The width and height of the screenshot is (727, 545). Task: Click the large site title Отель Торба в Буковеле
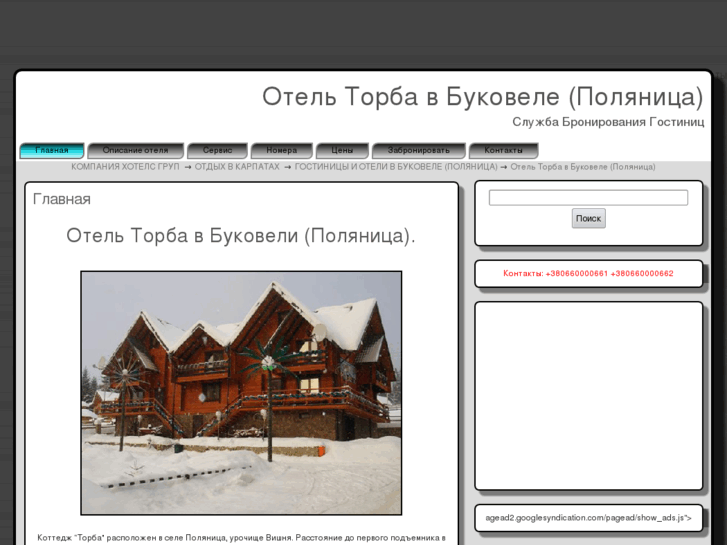click(482, 97)
